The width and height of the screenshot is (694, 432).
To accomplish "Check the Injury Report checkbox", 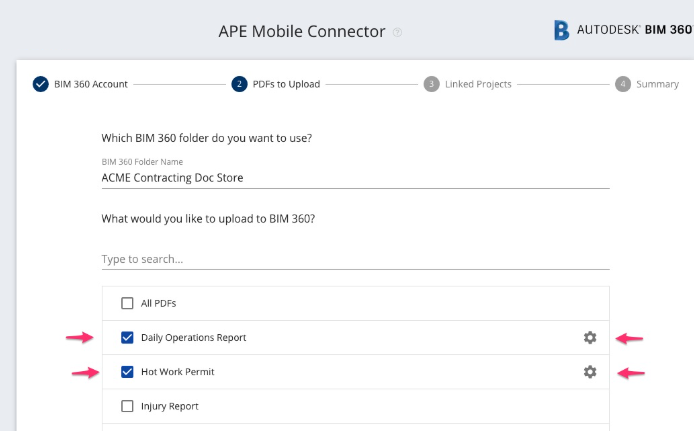I will point(127,406).
